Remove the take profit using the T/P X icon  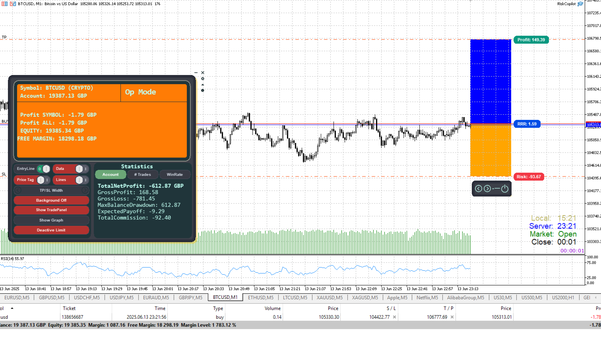tap(452, 317)
